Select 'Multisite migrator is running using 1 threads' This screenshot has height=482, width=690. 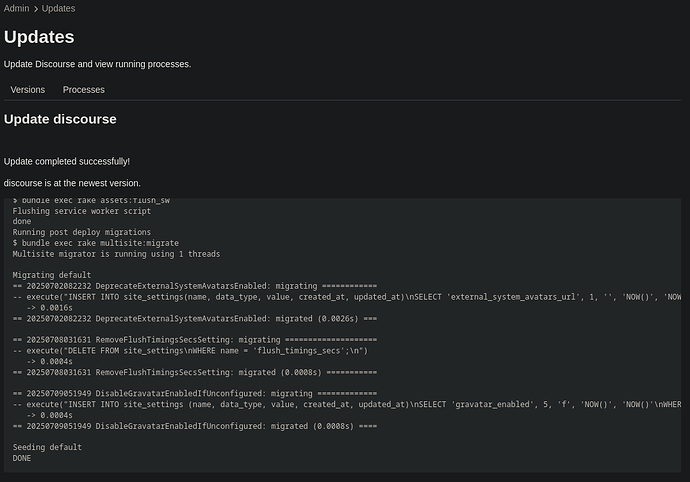point(116,254)
